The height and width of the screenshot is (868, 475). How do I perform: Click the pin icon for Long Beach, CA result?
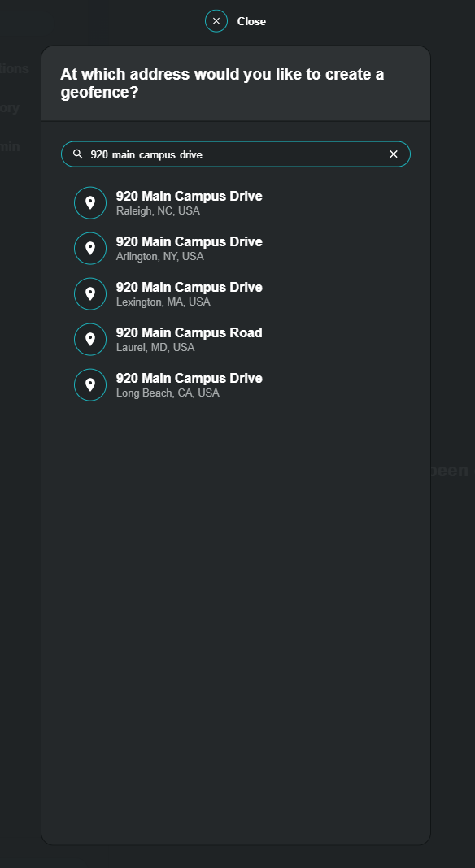(90, 384)
